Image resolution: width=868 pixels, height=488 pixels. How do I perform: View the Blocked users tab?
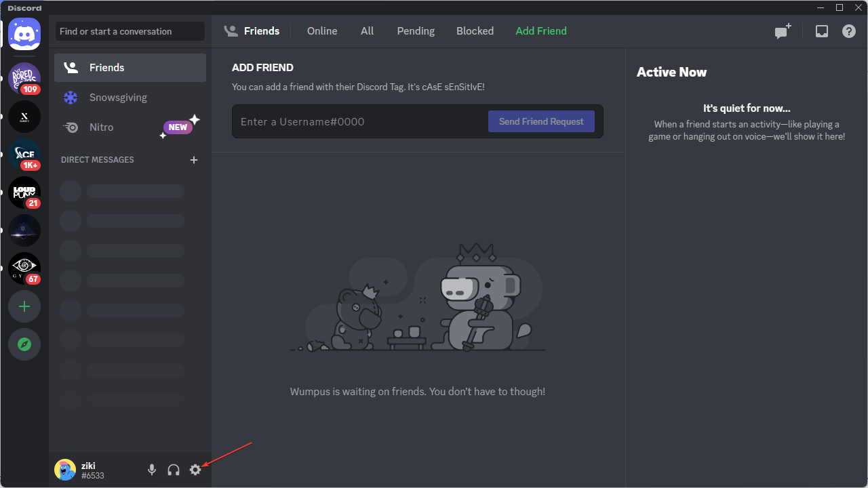tap(475, 31)
